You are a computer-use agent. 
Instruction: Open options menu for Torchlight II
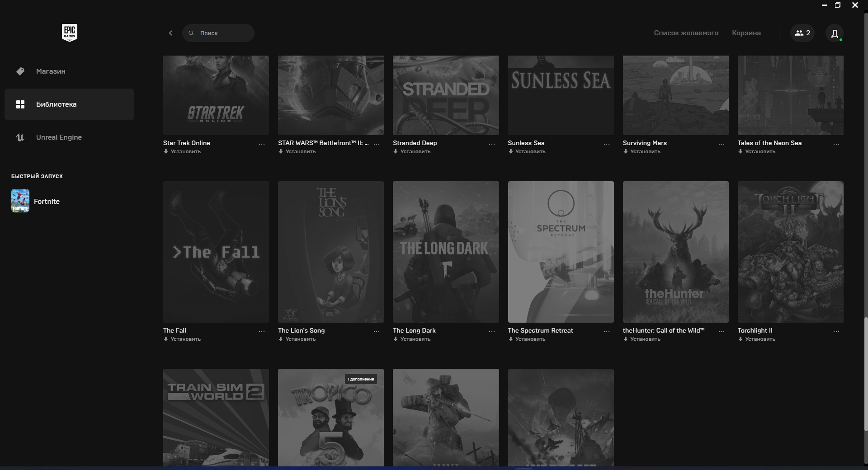point(836,331)
